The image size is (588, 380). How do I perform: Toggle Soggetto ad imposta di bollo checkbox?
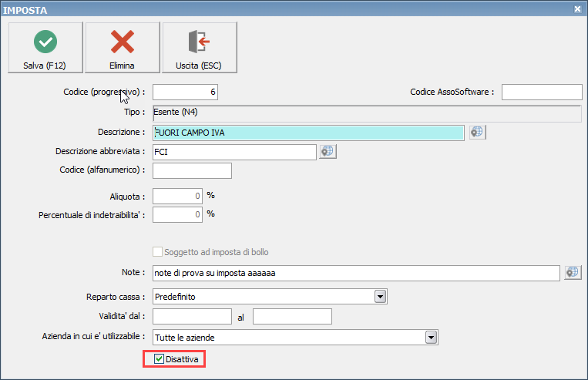[x=157, y=252]
